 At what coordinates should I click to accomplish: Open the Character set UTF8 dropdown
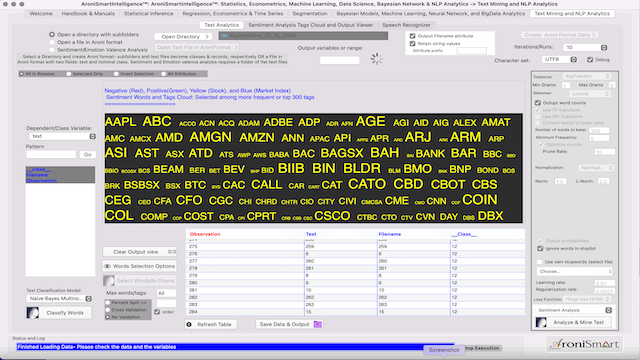pyautogui.click(x=559, y=60)
